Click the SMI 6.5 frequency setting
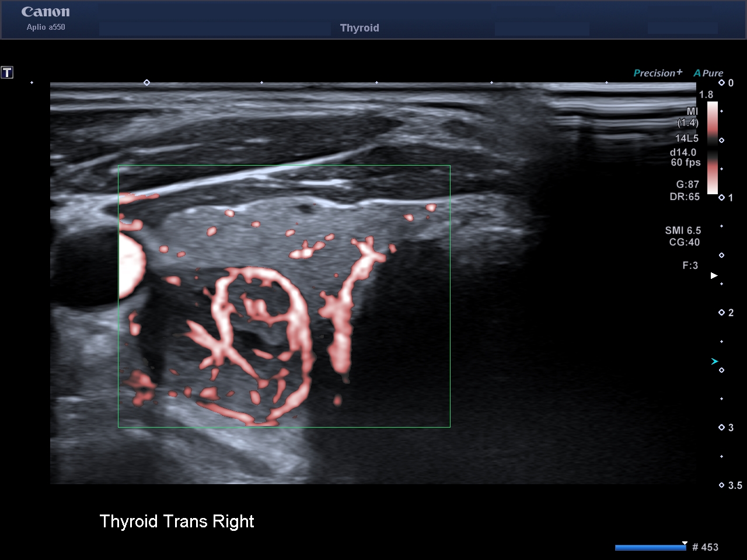 tap(683, 230)
